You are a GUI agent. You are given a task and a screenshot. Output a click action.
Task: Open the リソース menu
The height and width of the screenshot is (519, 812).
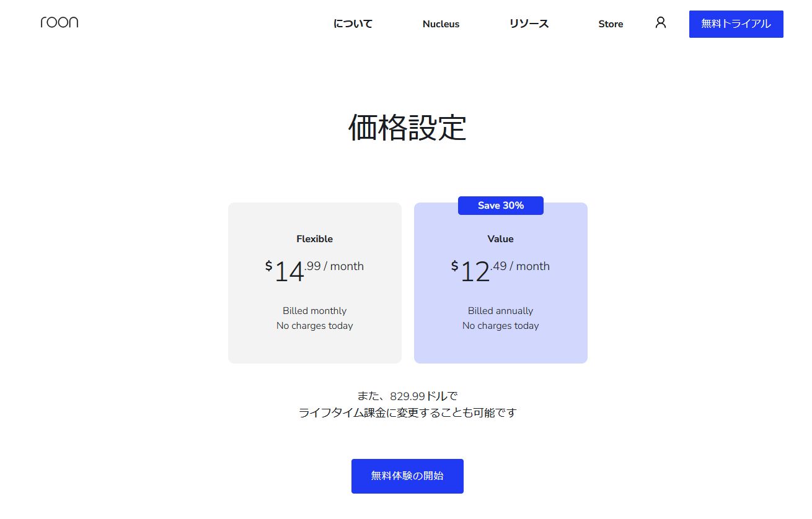click(529, 24)
